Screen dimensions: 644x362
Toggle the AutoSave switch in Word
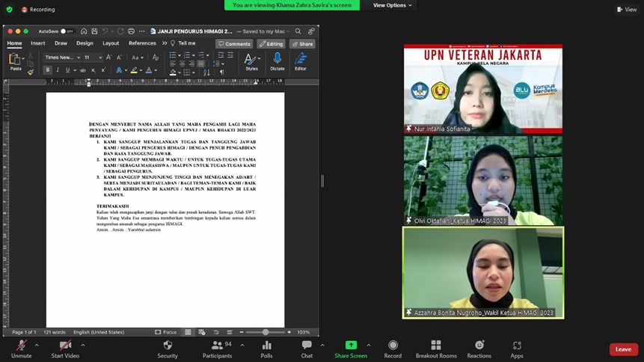pos(66,31)
